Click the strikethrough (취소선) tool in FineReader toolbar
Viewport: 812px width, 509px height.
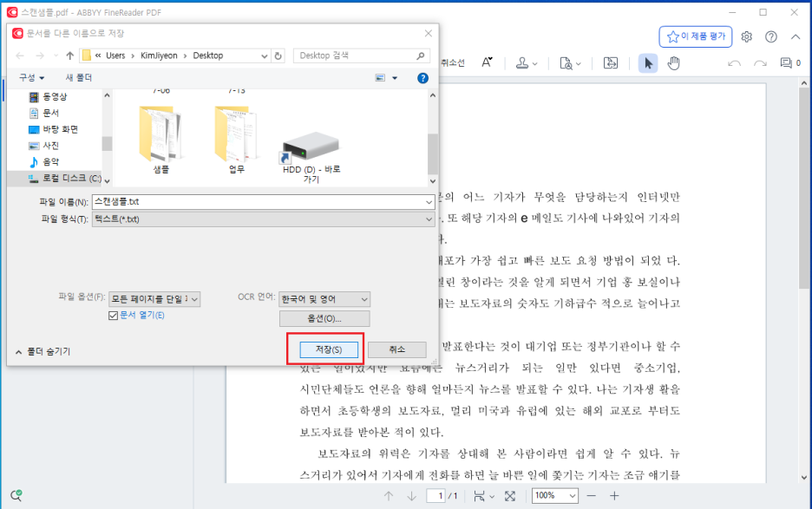tap(453, 63)
